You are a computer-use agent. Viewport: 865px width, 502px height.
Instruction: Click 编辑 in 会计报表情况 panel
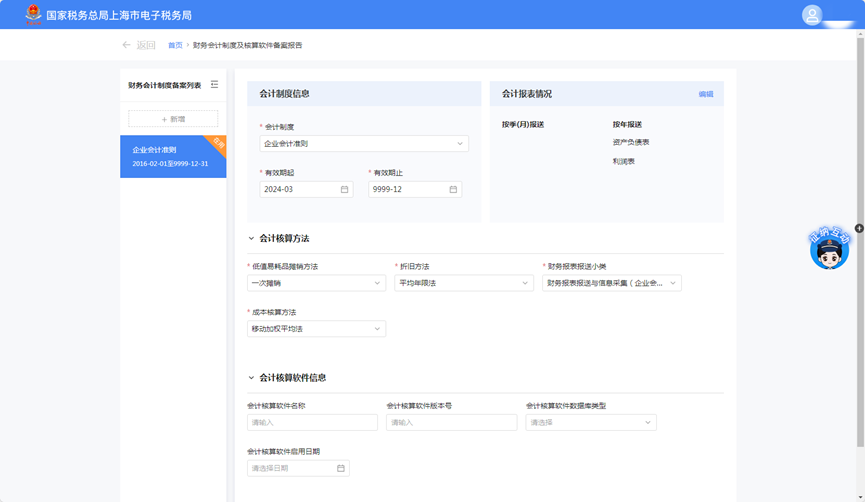pos(706,94)
